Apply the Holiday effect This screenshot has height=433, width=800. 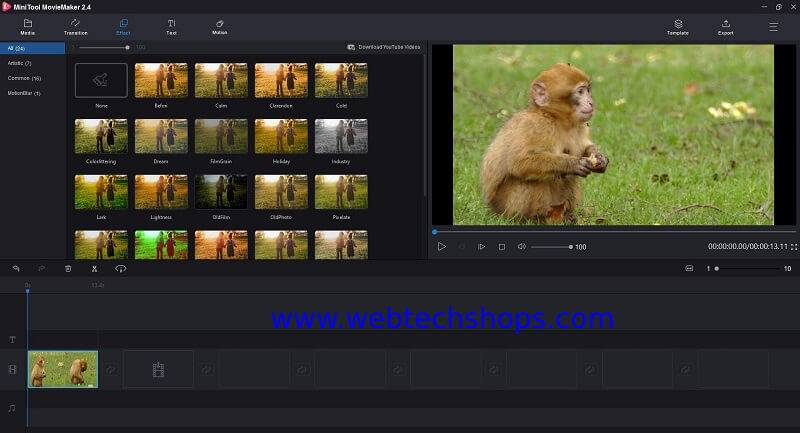click(x=281, y=136)
